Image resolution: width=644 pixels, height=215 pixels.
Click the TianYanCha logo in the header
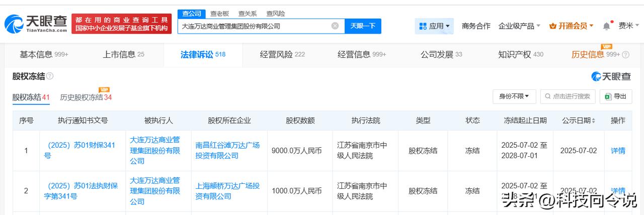(36, 24)
